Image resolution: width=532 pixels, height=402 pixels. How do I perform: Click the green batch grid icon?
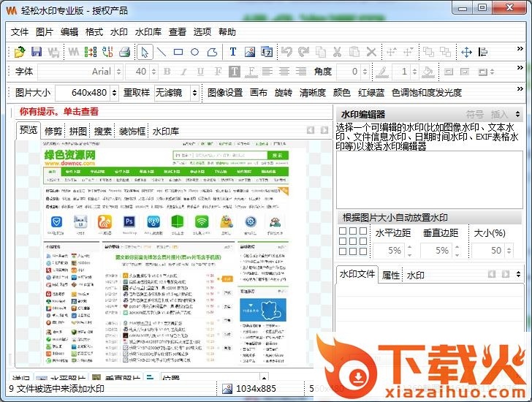pyautogui.click(x=91, y=52)
